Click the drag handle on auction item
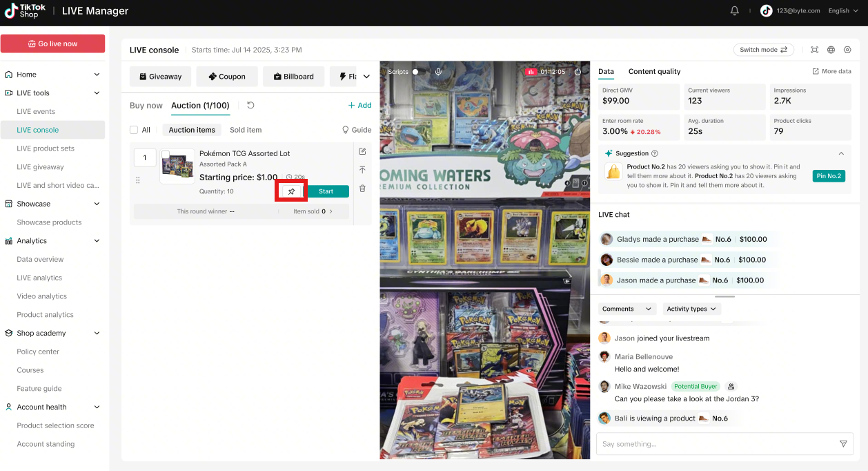Viewport: 868px width, 471px height. (x=137, y=180)
